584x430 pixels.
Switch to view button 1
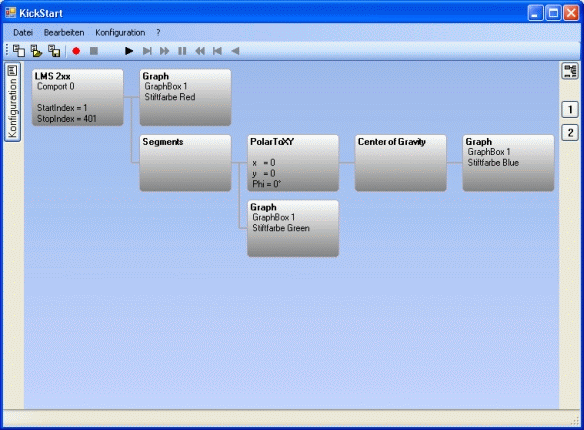coord(570,110)
